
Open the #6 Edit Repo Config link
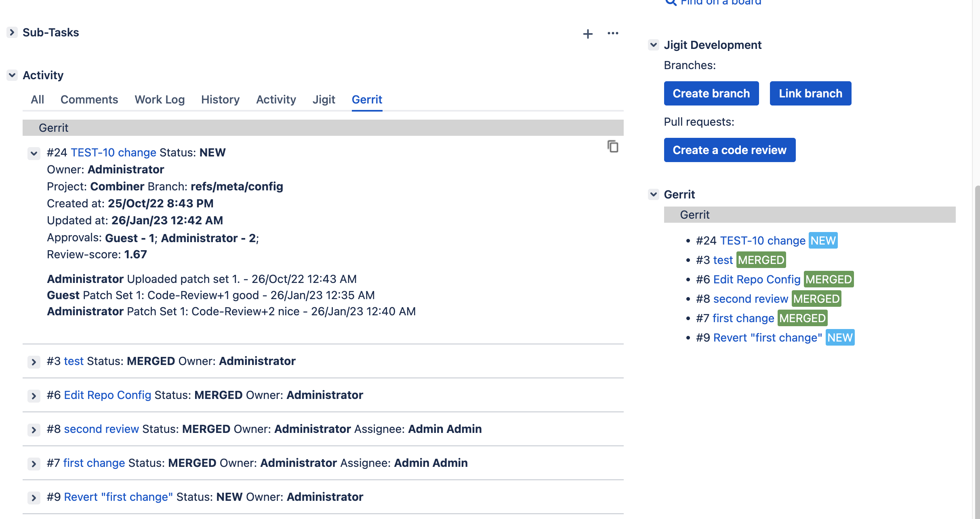107,395
